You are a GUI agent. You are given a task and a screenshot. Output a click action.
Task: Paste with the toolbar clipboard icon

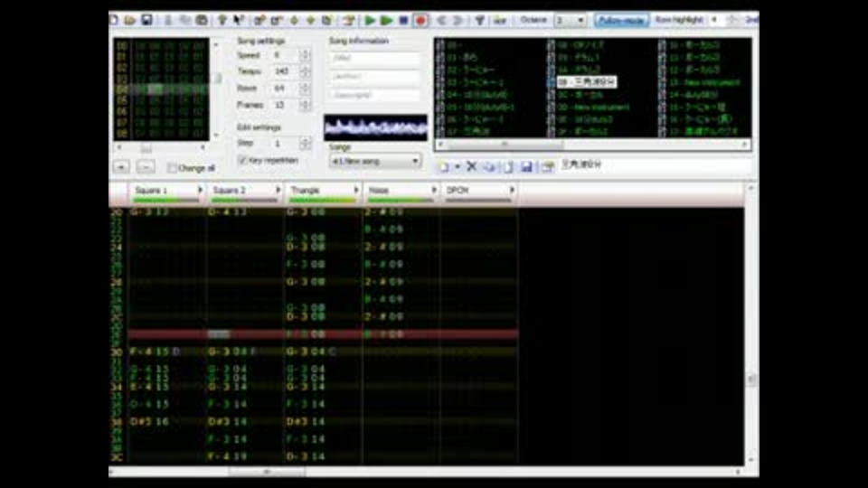click(202, 21)
